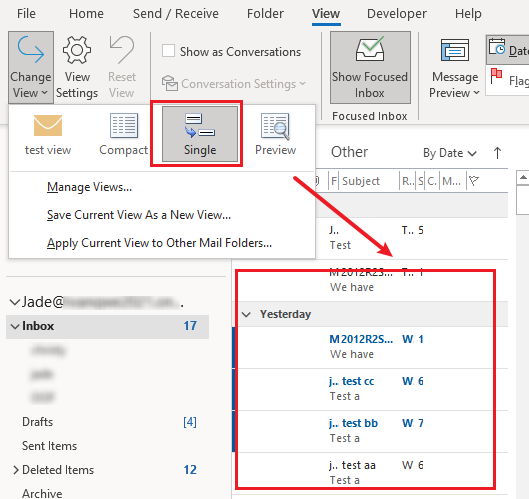Click the F column header
This screenshot has height=499, width=529.
[x=334, y=181]
